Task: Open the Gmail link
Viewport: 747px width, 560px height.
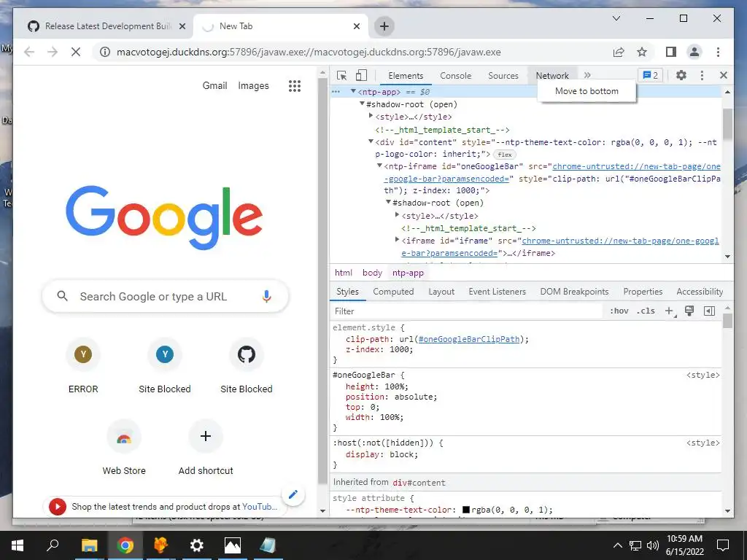Action: [x=214, y=86]
